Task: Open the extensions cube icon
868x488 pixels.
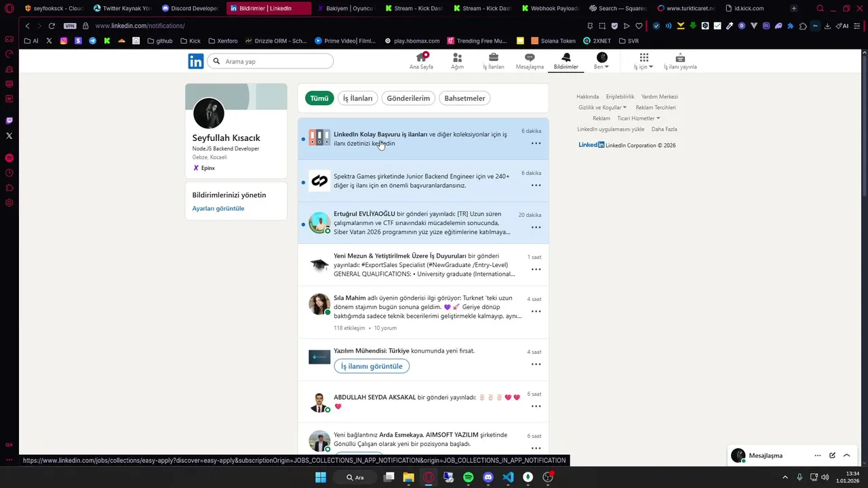Action: pos(803,26)
